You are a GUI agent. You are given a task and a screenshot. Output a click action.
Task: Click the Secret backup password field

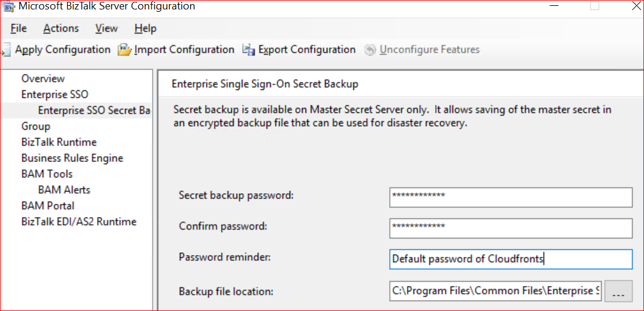click(x=511, y=198)
